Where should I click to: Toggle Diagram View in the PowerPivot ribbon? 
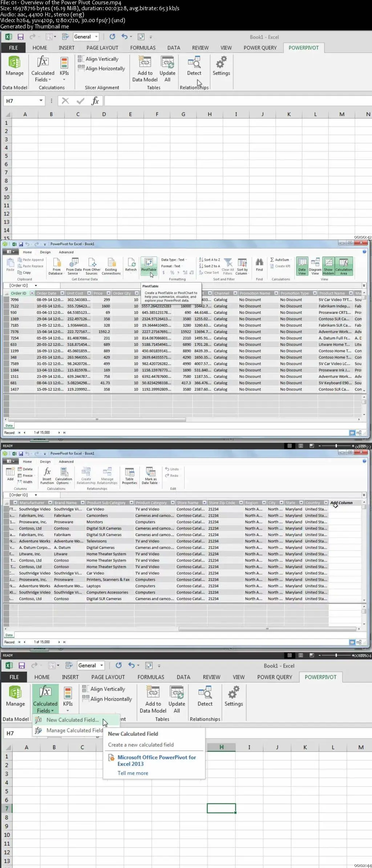pos(315,266)
